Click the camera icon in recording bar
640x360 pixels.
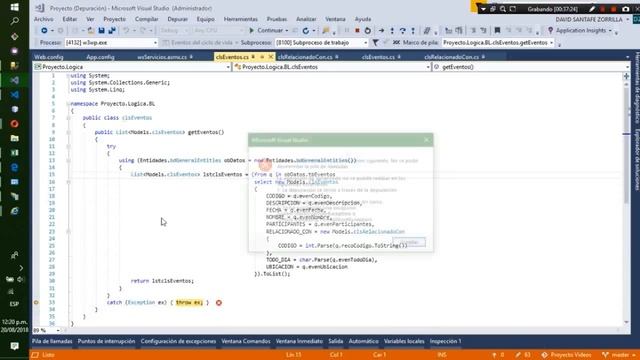(625, 9)
